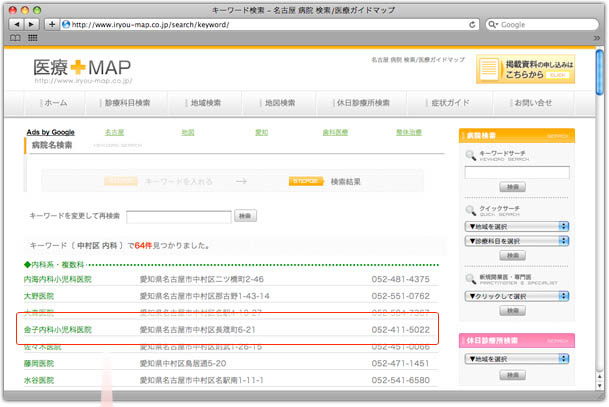609x407 pixels.
Task: Click the 病院検索 sidebar panel header
Action: (x=517, y=136)
